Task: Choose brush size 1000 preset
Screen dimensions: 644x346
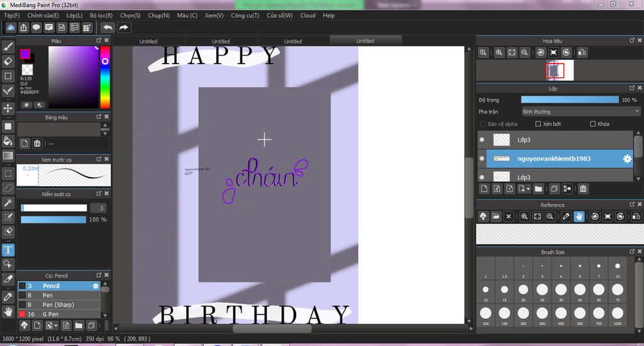Action: [x=618, y=315]
